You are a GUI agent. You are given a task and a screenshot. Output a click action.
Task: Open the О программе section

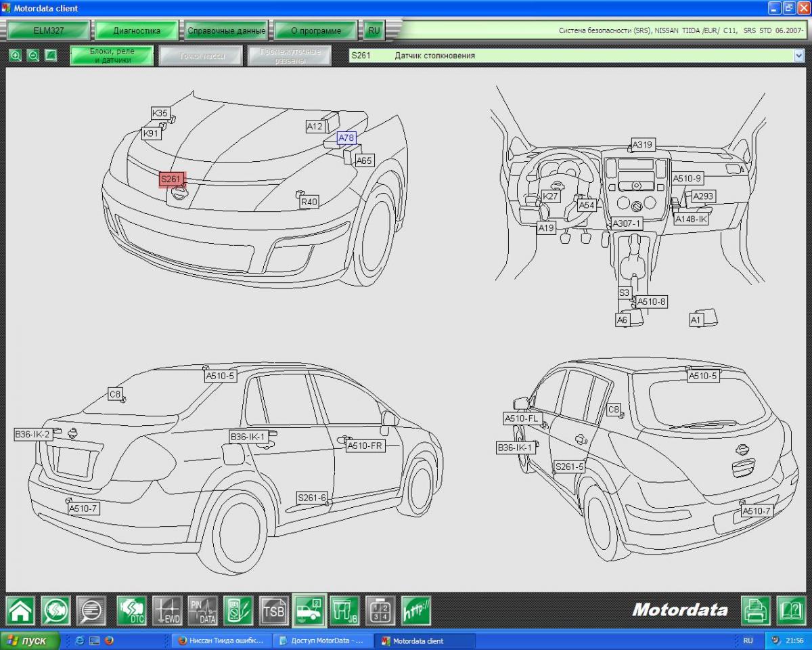[315, 30]
